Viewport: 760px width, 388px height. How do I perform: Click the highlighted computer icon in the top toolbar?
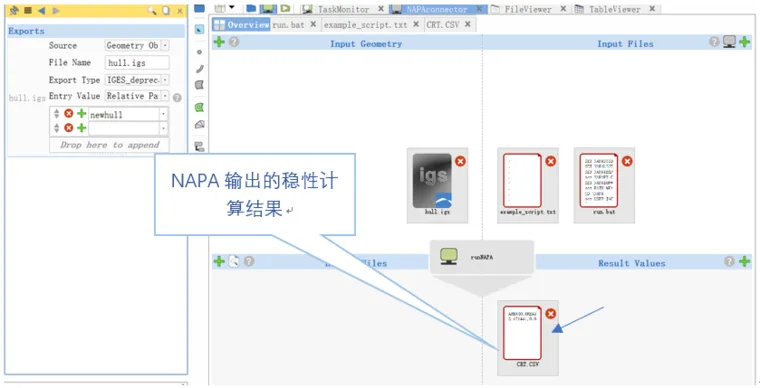[267, 8]
